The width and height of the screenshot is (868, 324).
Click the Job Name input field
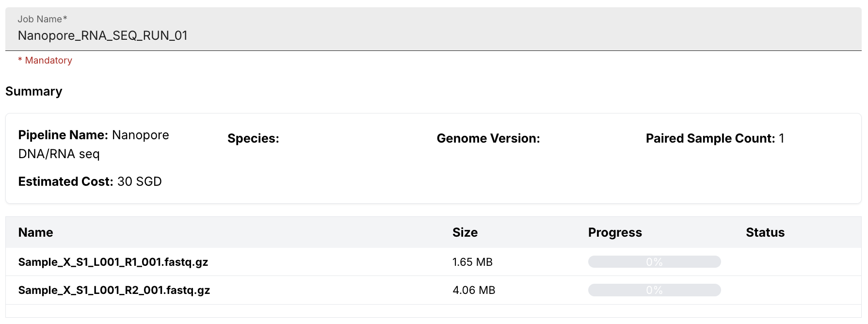433,29
